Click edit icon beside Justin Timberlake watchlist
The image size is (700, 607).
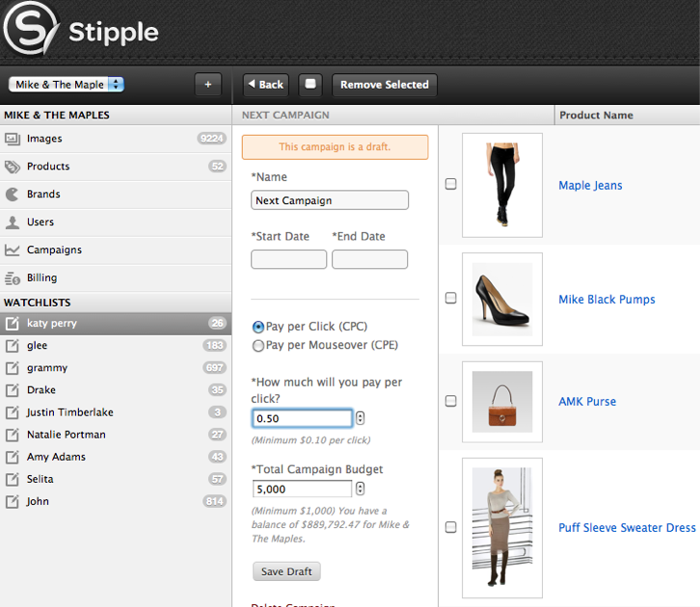[13, 412]
